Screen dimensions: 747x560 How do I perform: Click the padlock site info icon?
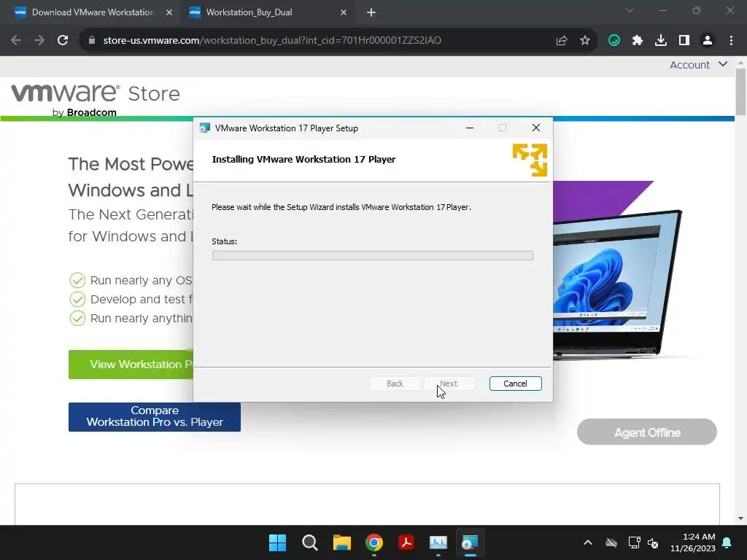coord(92,41)
